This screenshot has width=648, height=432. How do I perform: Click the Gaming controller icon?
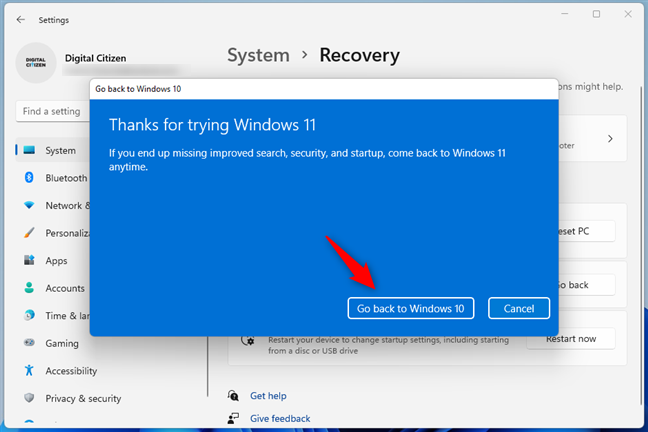(x=29, y=343)
